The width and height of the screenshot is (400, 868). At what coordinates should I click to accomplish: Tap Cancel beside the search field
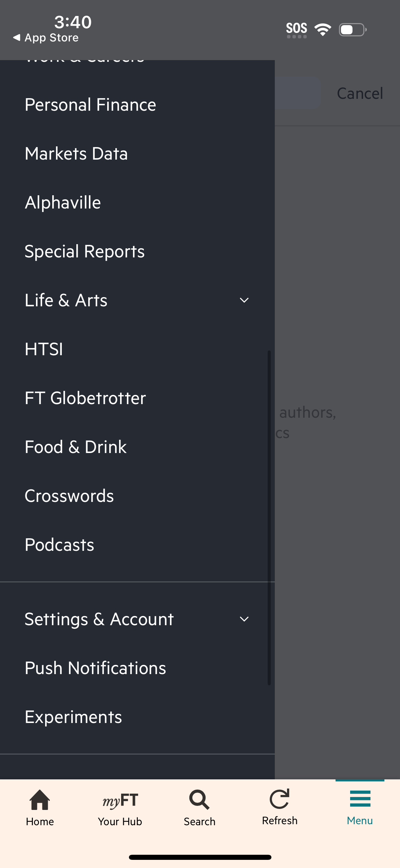(360, 93)
